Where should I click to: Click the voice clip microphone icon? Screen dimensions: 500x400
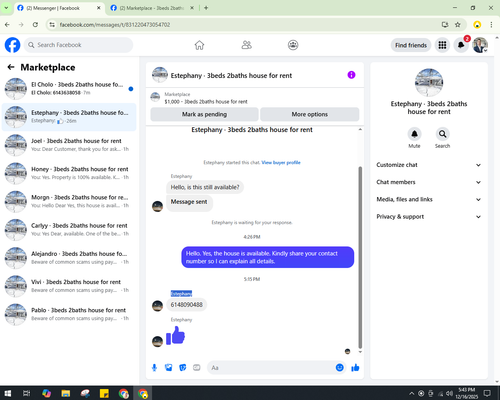pyautogui.click(x=154, y=368)
